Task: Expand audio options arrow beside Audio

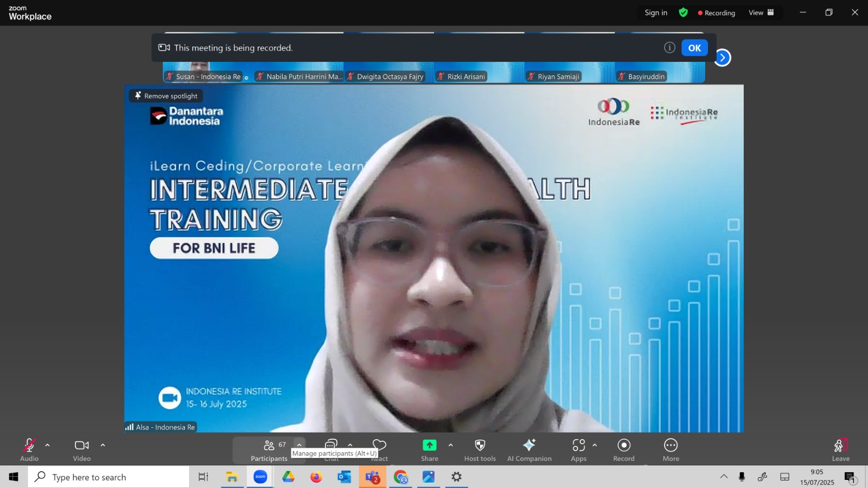Action: coord(47,445)
